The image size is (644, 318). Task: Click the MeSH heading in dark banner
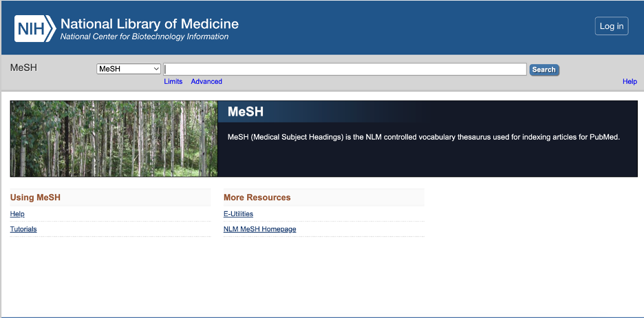(246, 112)
